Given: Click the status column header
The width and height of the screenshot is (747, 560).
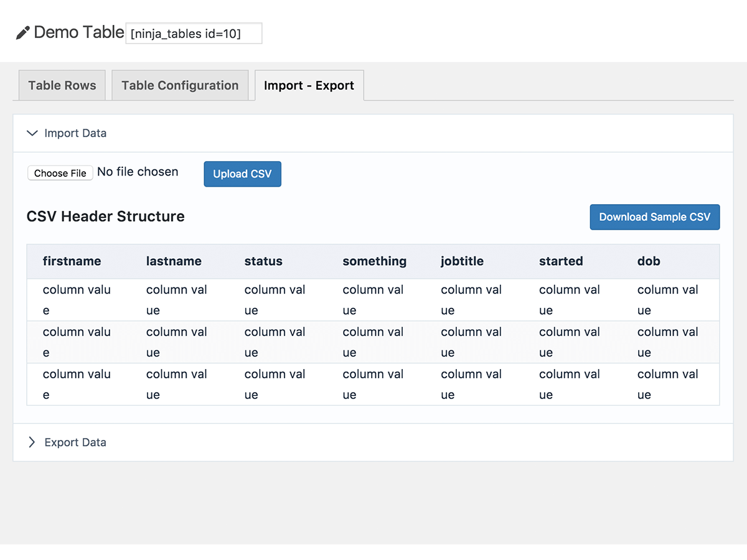Looking at the screenshot, I should tap(263, 261).
